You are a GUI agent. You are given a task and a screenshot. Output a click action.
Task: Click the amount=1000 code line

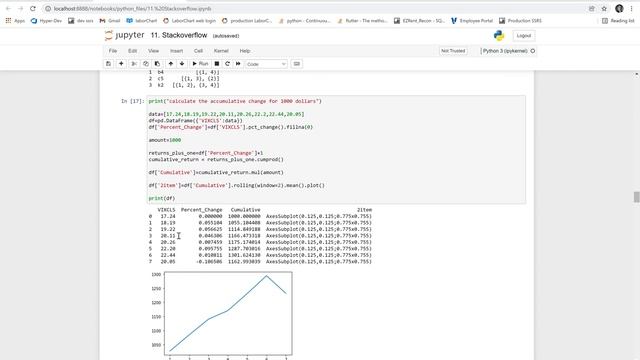[164, 140]
